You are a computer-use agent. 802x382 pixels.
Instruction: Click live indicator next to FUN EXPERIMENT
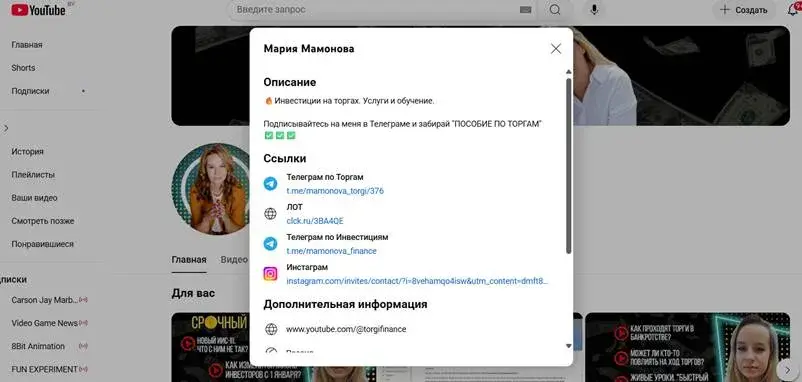[x=83, y=369]
